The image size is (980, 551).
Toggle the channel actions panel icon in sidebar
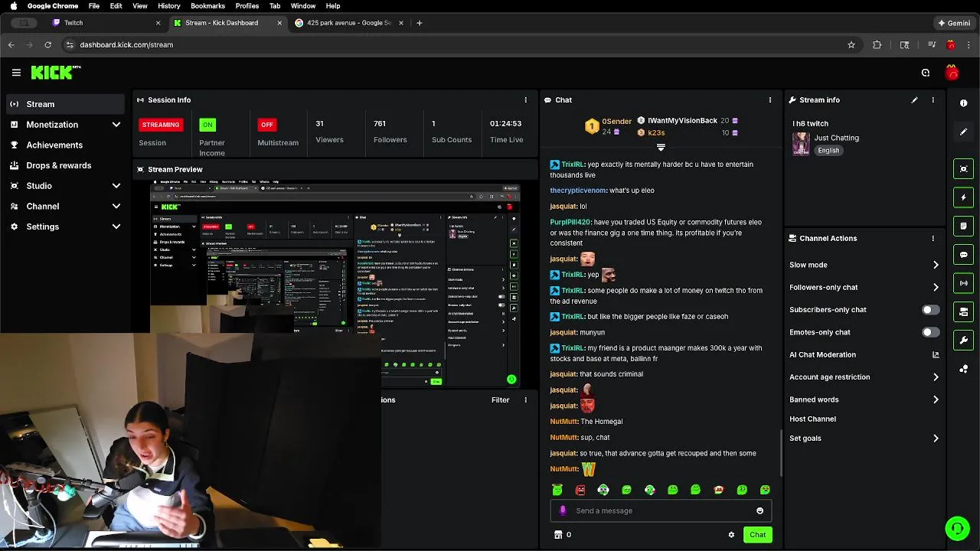coord(963,311)
